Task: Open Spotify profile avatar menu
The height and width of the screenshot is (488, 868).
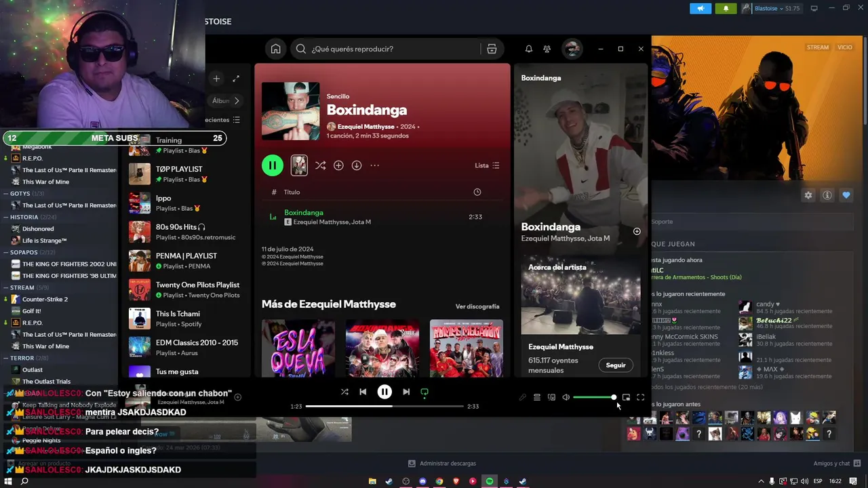Action: 572,49
